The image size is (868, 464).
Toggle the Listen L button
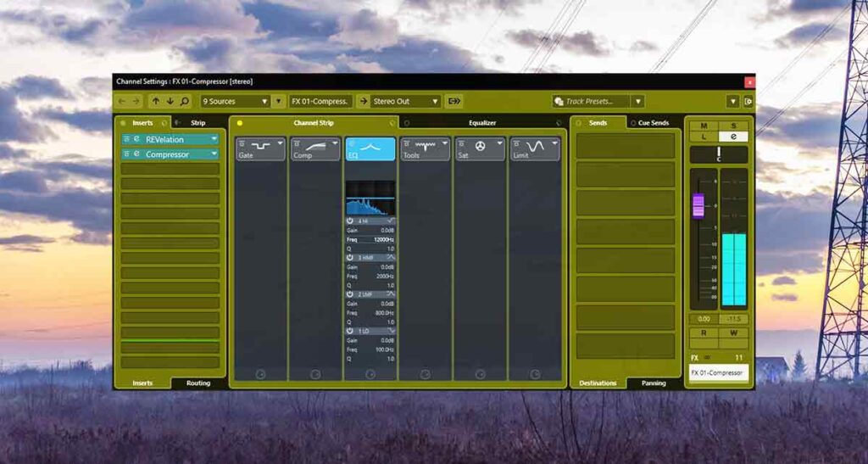click(704, 137)
